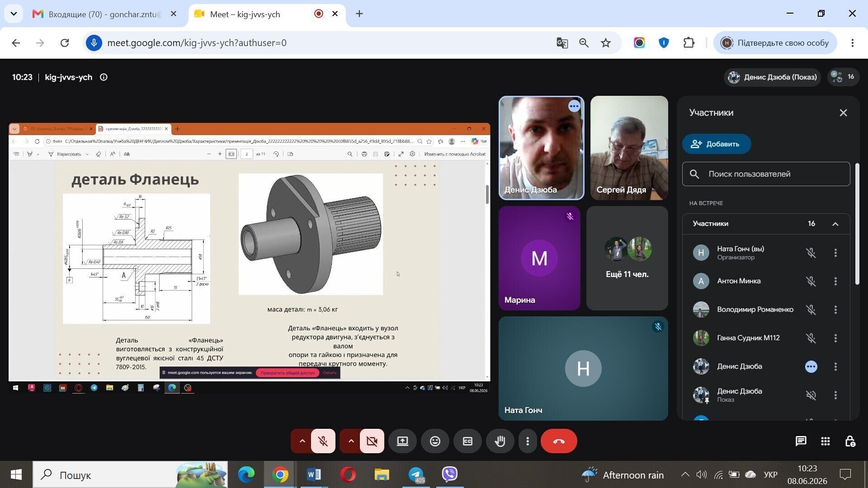Viewport: 868px width, 488px height.
Task: Switch to the Gmail Входящие tab
Action: coord(105,14)
